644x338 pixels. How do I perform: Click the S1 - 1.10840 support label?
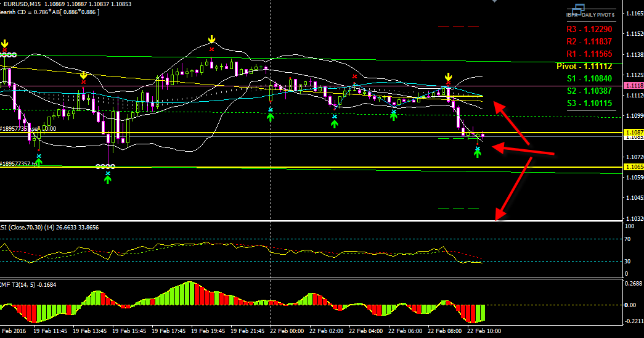[589, 78]
